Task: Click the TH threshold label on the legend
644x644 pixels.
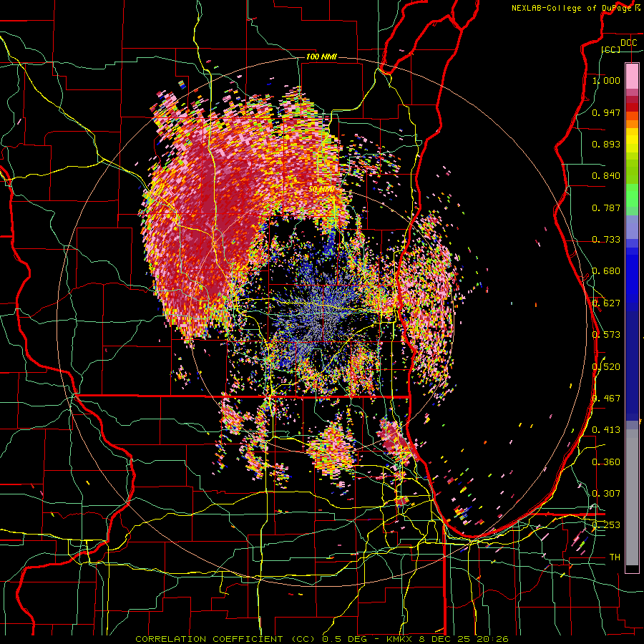Action: pos(615,557)
